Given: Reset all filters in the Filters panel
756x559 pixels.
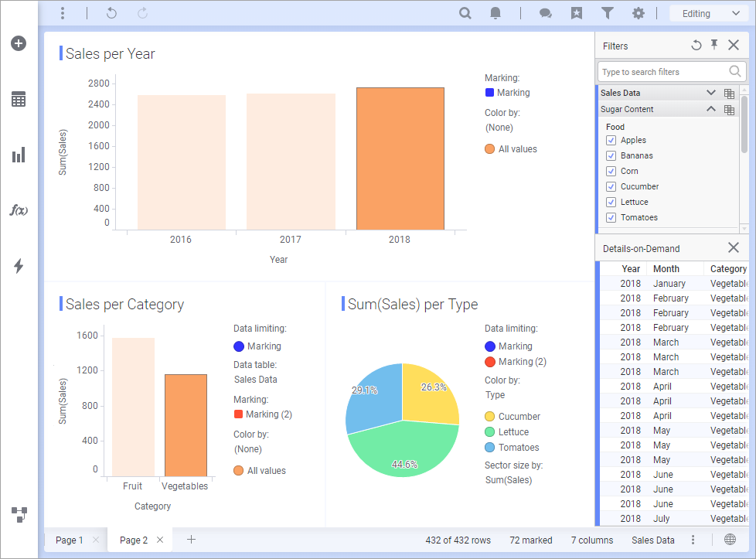Looking at the screenshot, I should tap(695, 46).
